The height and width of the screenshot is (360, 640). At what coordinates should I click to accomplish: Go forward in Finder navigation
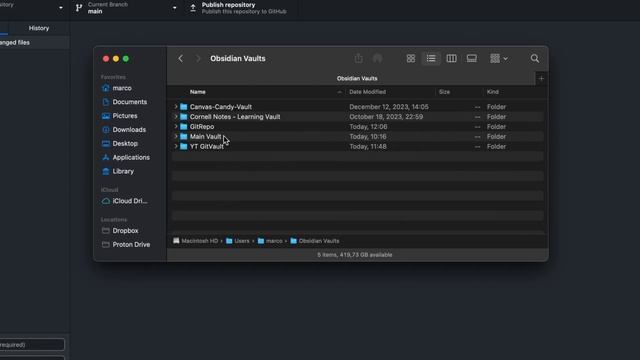(198, 58)
